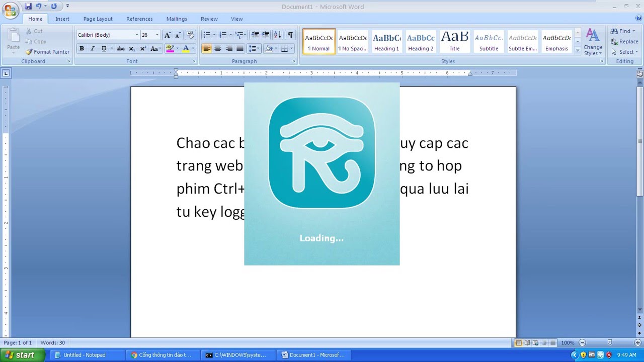Viewport: 644px width, 362px height.
Task: Click the Grow Font icon
Action: [168, 35]
